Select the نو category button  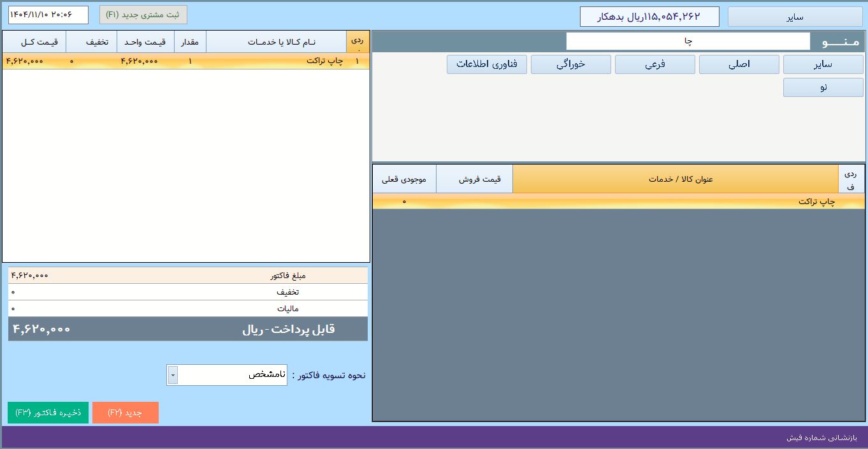coord(823,87)
